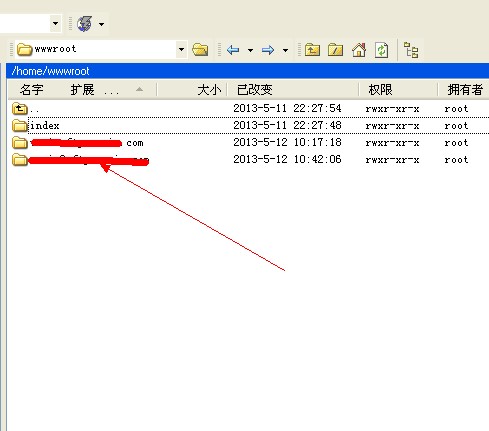This screenshot has width=489, height=431.
Task: Toggle the directory tree view icon
Action: coord(411,50)
